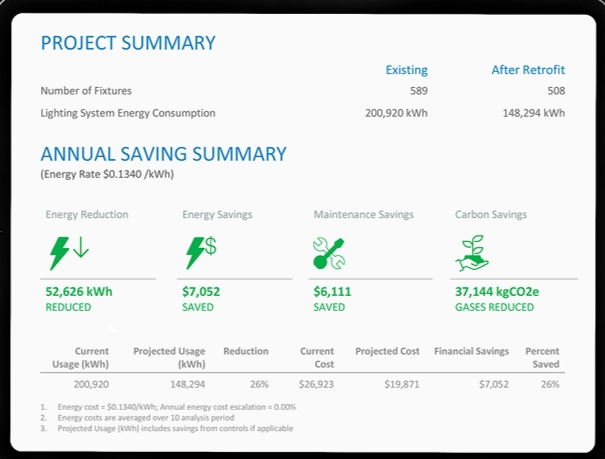Click the Energy Savings lightning bolt dollar icon
Screen dimensions: 605x459
(x=201, y=253)
